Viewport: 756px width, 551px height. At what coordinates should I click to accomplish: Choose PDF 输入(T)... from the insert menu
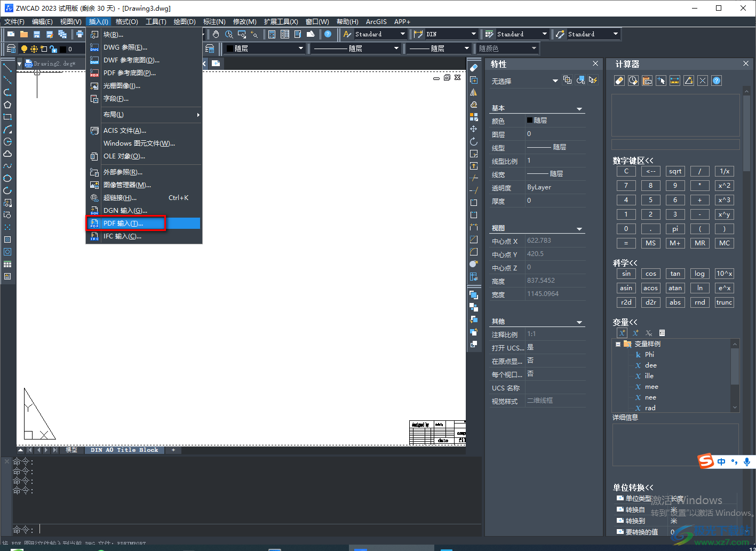pos(144,223)
